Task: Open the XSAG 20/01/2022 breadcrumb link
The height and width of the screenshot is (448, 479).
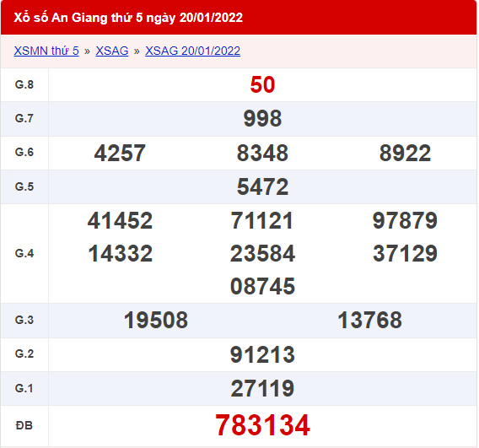Action: 192,51
